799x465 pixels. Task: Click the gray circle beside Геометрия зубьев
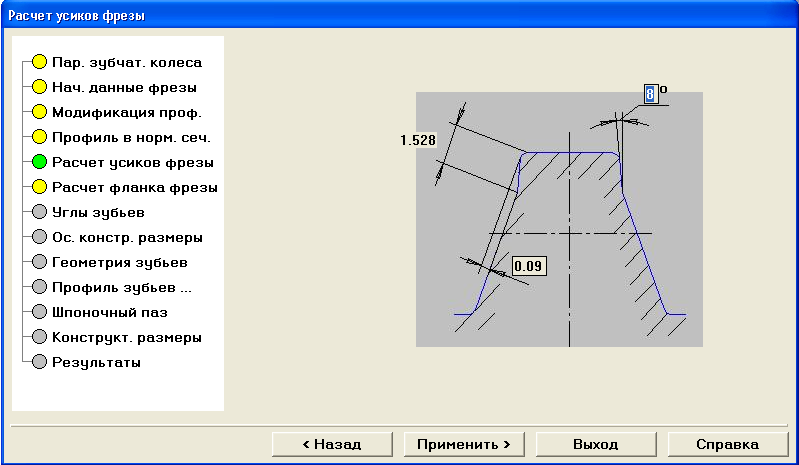tap(39, 262)
